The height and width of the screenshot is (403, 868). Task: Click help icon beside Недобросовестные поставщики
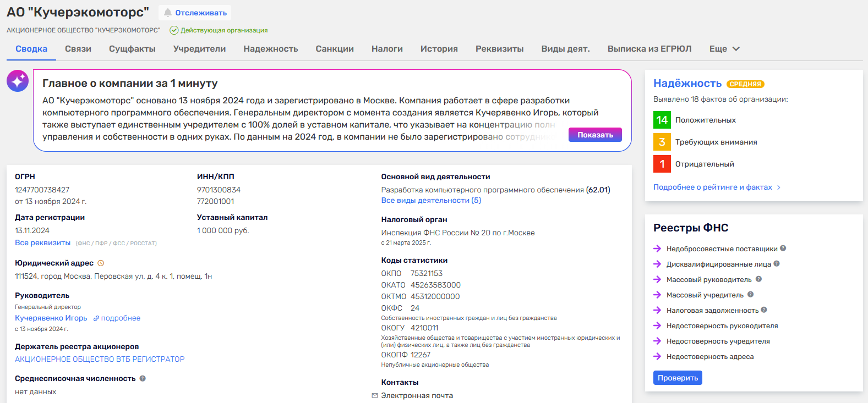point(783,249)
